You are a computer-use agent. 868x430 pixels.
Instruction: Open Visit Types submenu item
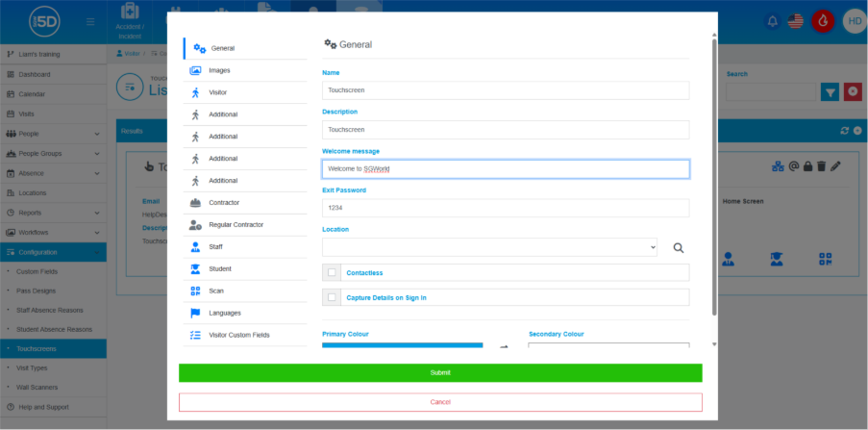coord(53,367)
